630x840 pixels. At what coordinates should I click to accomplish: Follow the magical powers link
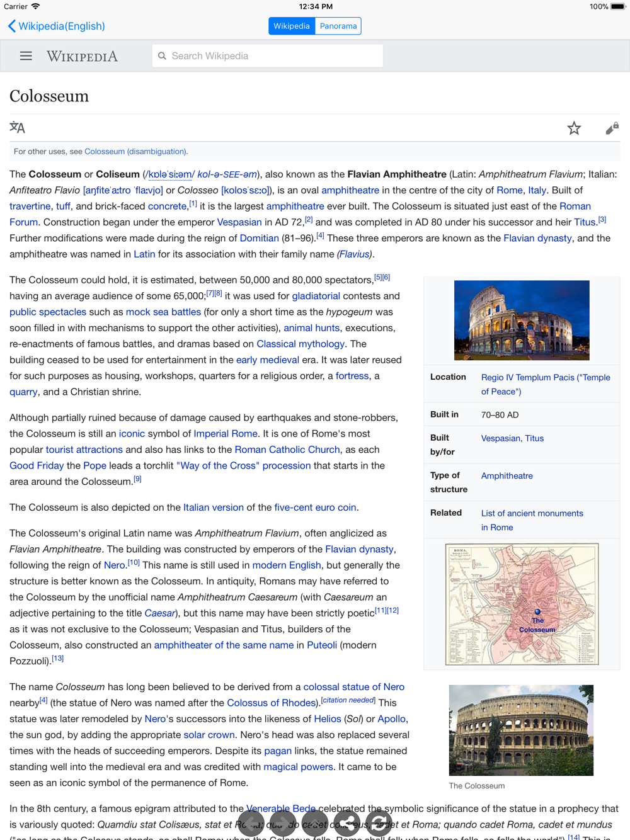pos(298,767)
